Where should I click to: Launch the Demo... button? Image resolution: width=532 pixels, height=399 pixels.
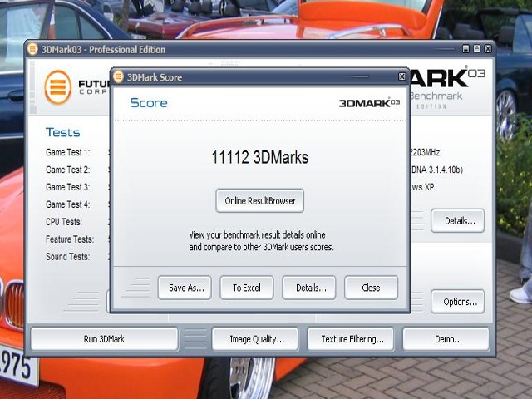[x=446, y=339]
